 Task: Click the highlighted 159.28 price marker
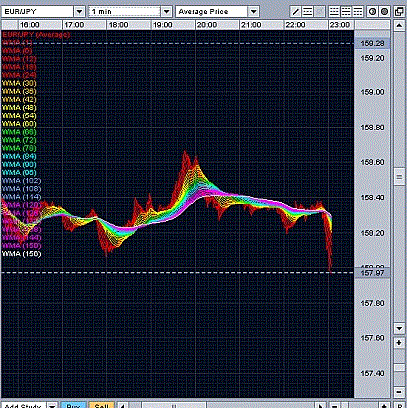click(x=372, y=43)
